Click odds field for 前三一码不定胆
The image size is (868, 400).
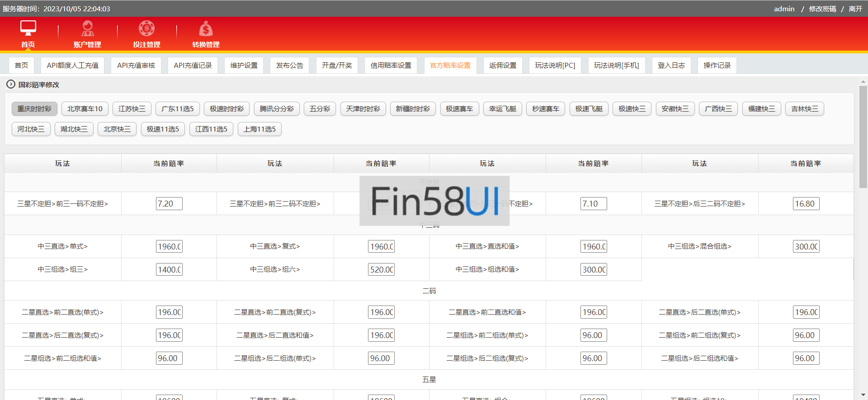pos(169,204)
